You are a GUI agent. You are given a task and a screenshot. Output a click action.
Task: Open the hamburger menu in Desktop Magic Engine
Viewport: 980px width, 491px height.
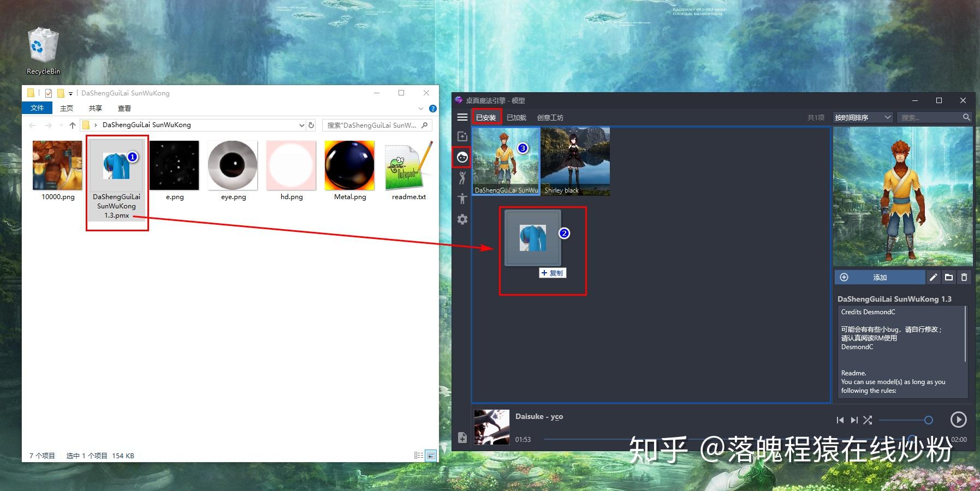[x=462, y=116]
